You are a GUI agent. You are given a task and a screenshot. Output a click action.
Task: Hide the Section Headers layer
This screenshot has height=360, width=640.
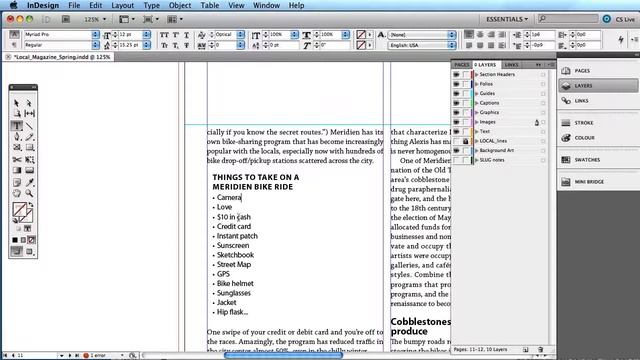[456, 74]
